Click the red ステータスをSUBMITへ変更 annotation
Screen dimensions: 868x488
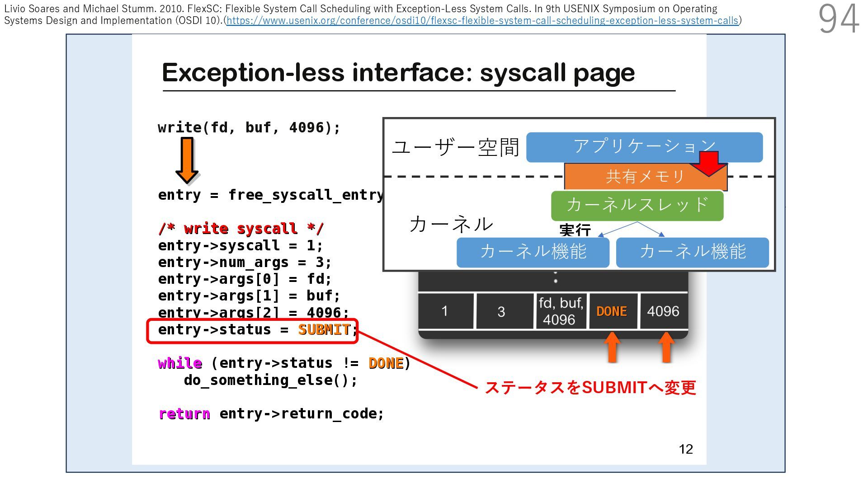pos(590,388)
